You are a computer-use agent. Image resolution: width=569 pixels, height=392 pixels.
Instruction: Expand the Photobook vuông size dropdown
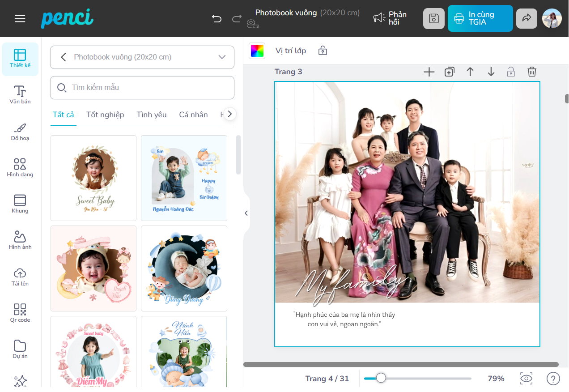point(222,57)
